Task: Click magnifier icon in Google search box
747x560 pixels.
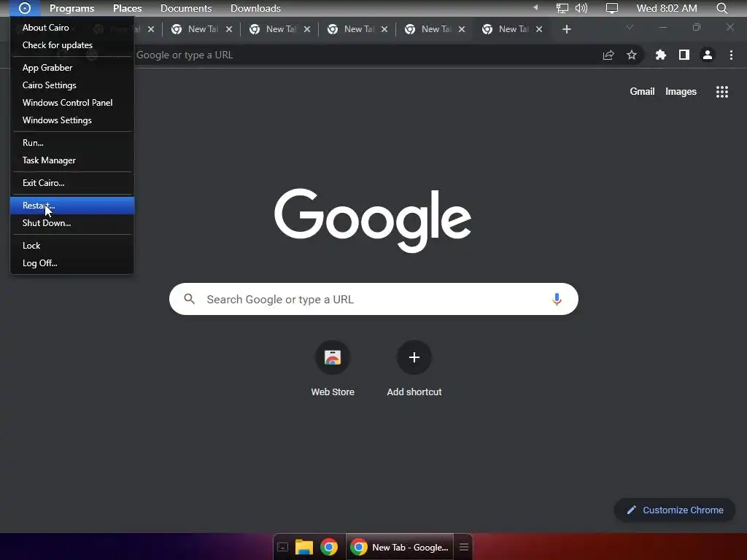Action: pos(190,299)
